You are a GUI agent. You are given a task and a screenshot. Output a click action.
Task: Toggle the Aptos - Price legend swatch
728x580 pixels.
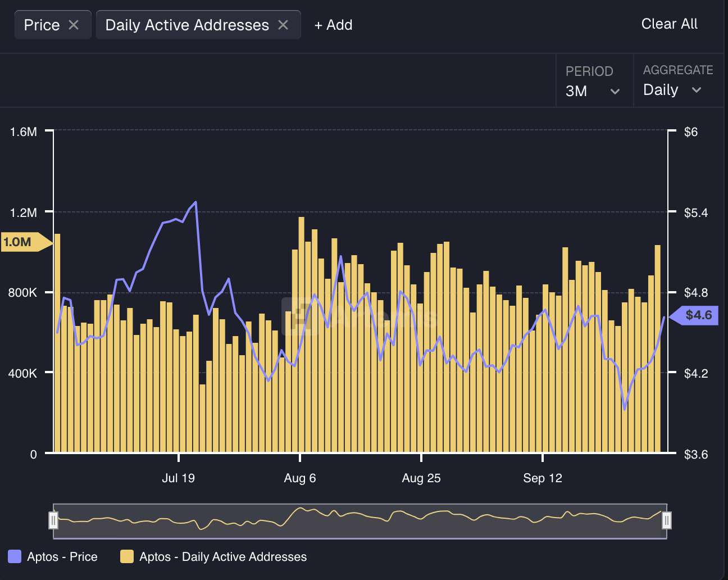(15, 556)
